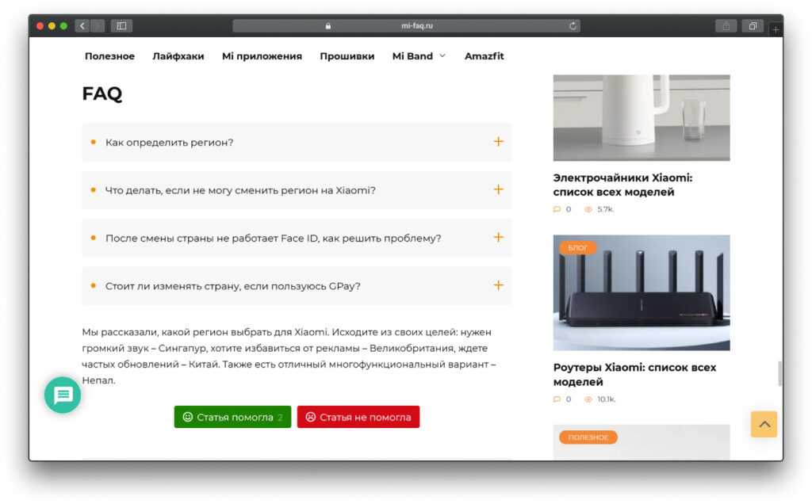Open the Лайфхаки menu item

pyautogui.click(x=178, y=56)
